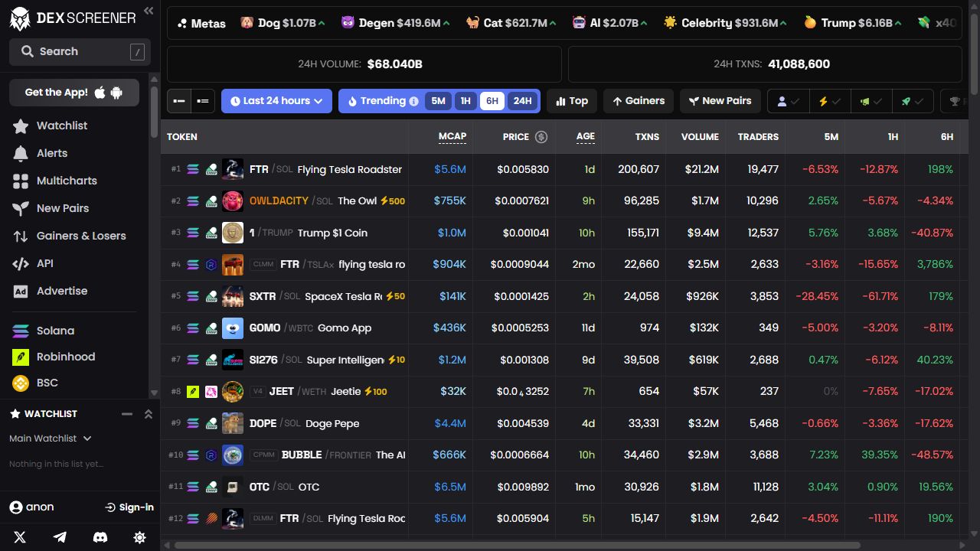Collapse the sidebar with double-chevron icon

coord(149,11)
